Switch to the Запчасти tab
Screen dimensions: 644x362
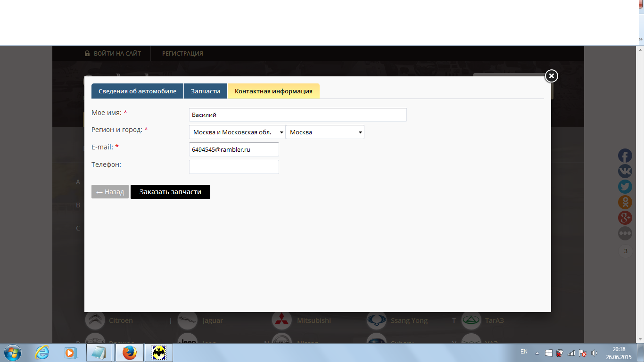coord(206,91)
